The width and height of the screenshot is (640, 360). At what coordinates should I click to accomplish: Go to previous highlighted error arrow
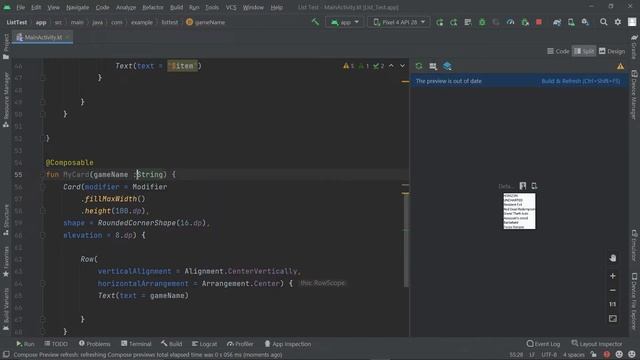pos(391,66)
